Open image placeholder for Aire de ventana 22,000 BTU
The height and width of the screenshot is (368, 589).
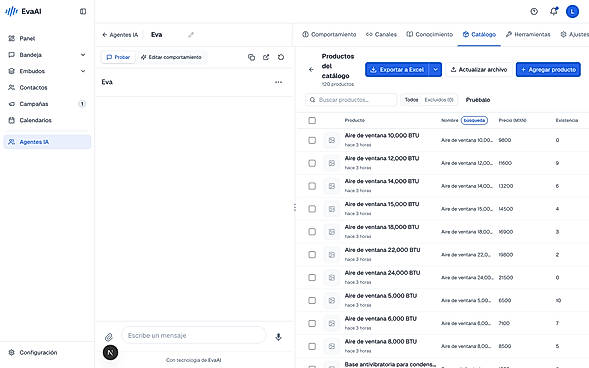(x=332, y=255)
